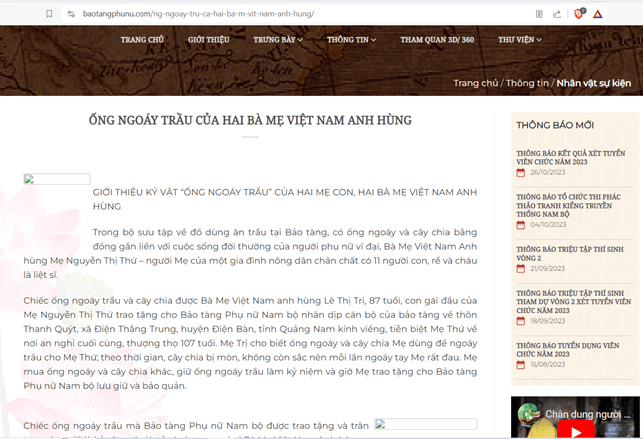This screenshot has height=439, width=643.
Task: Click Nhân vật sự kiện breadcrumb link
Action: 593,83
